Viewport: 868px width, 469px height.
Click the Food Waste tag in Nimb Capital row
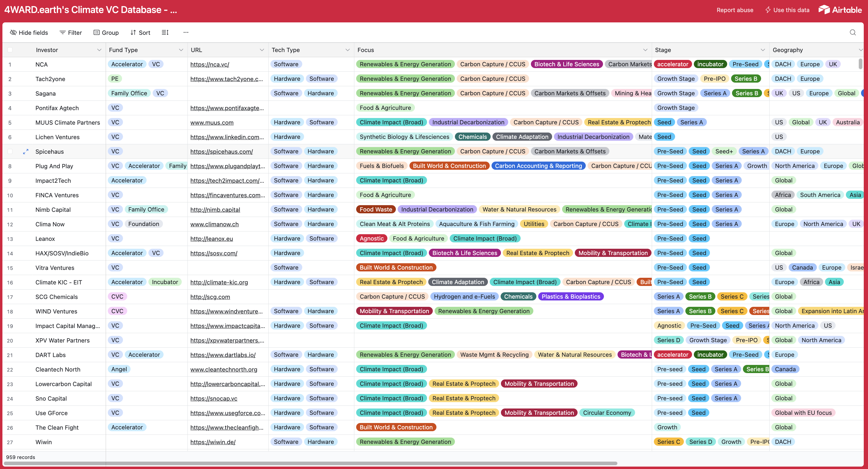click(376, 209)
